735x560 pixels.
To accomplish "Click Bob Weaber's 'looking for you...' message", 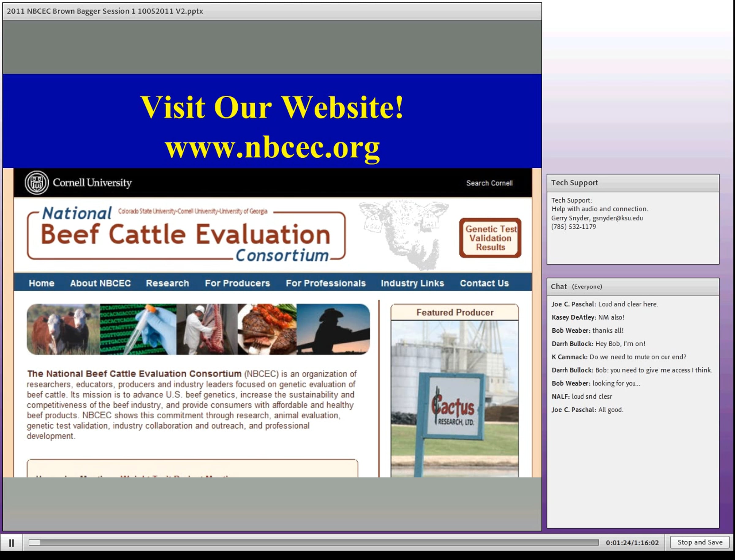I will 596,383.
